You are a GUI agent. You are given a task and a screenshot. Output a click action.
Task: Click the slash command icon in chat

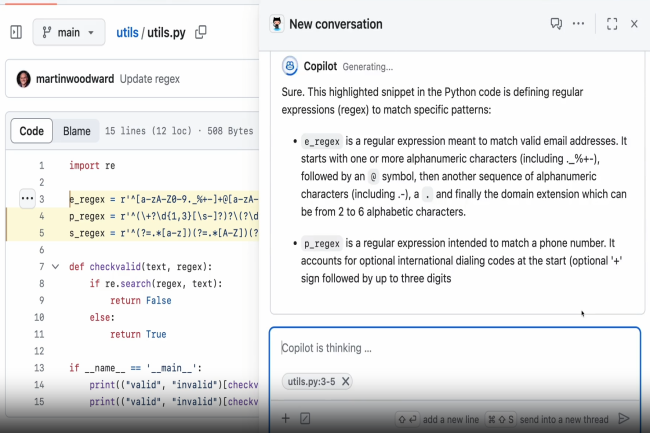[305, 418]
